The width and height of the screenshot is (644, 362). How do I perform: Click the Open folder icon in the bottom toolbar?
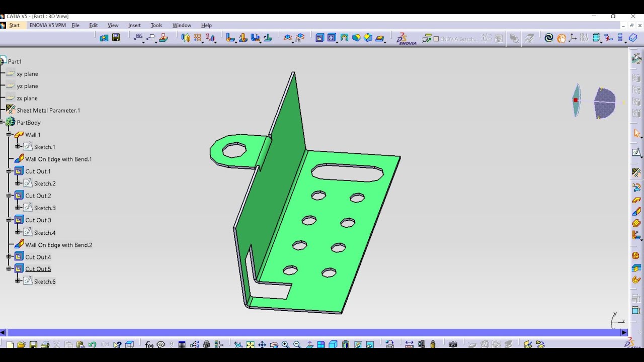click(x=21, y=345)
